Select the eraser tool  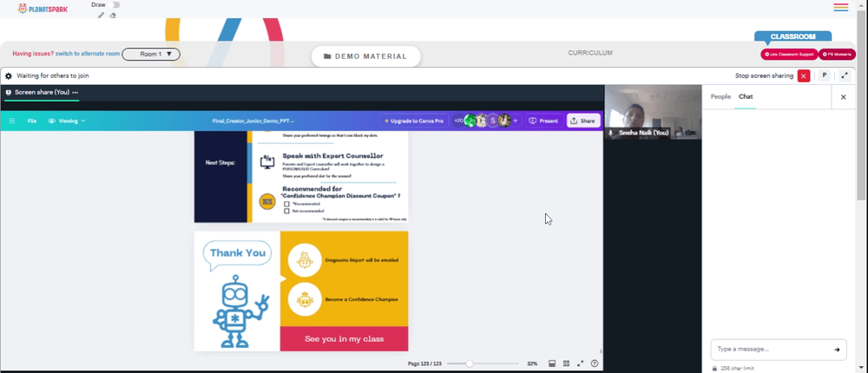point(113,16)
